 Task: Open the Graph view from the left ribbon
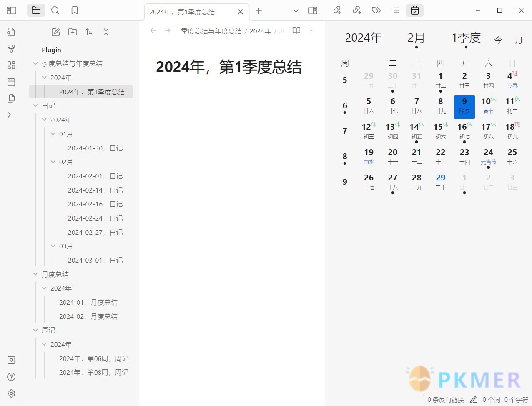click(11, 48)
